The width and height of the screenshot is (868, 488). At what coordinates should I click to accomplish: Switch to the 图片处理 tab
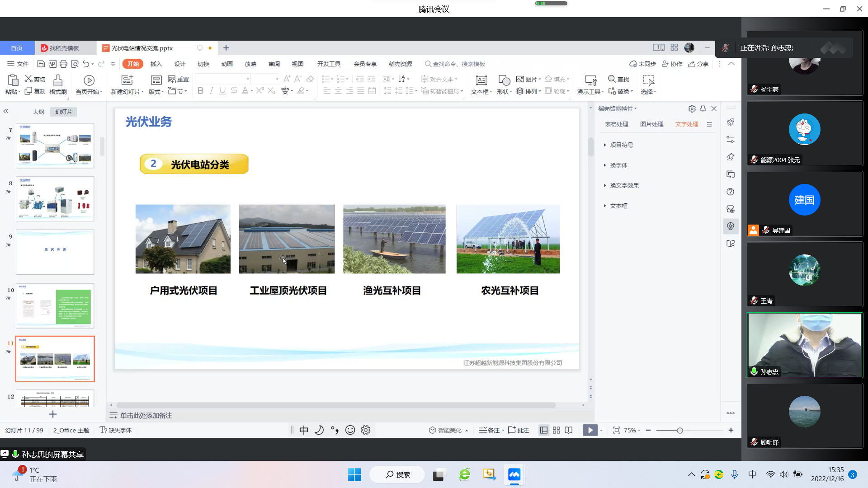[x=651, y=124]
